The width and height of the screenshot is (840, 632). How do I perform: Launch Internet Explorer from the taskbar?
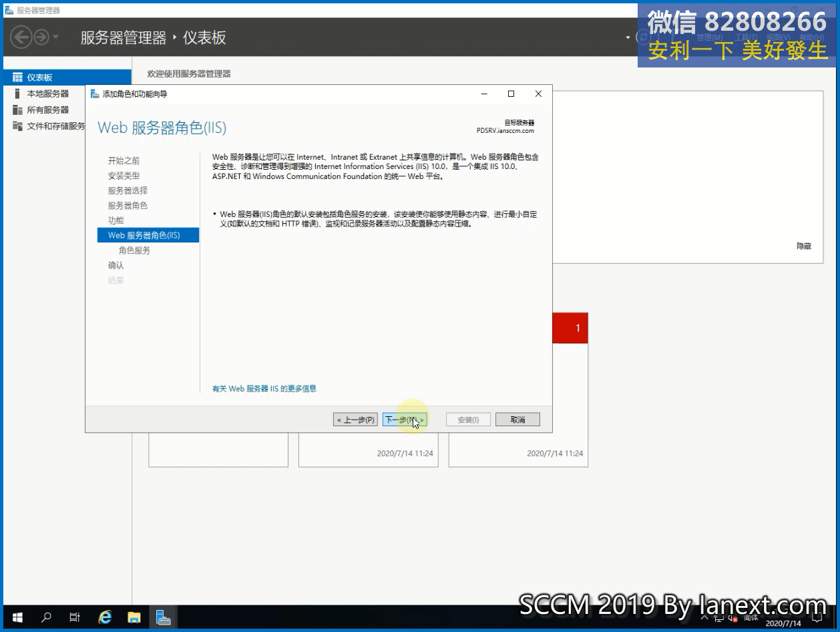point(105,618)
